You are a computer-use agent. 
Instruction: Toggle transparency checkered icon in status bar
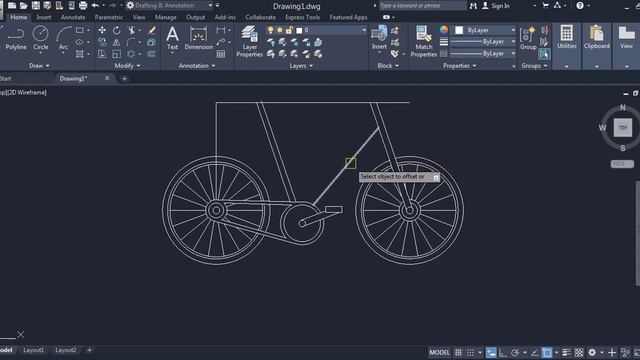click(x=579, y=353)
